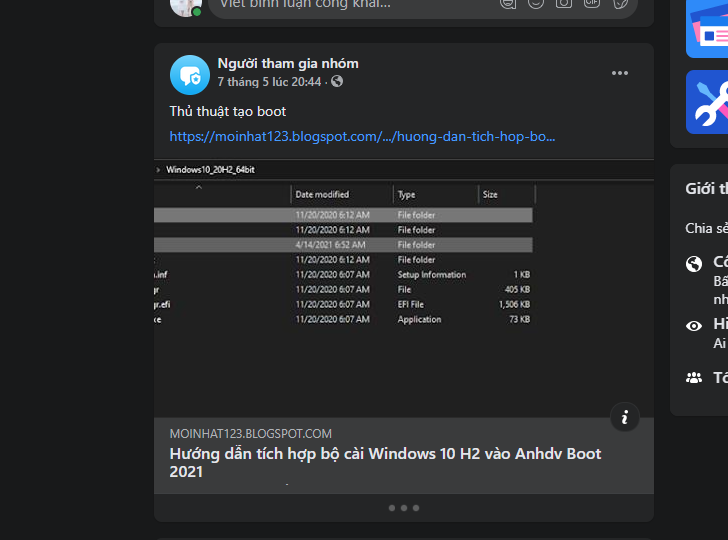The height and width of the screenshot is (540, 728).
Task: Open 'Người tham gia nhóm' author name
Action: [288, 64]
